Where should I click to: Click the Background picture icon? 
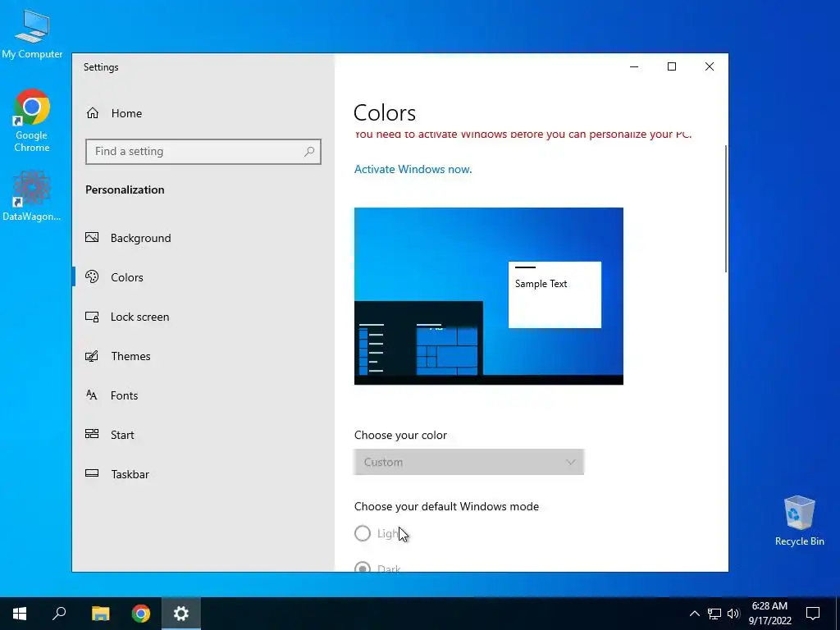(92, 237)
